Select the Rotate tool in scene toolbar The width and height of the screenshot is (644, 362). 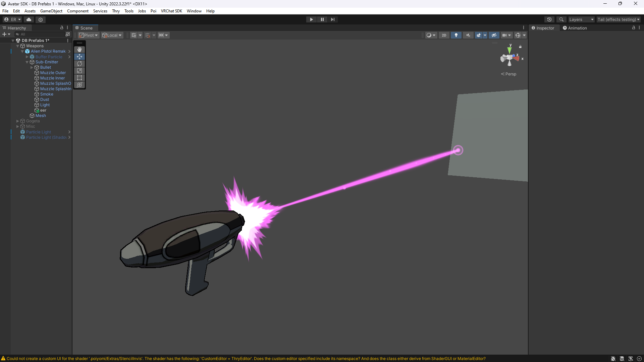(79, 64)
